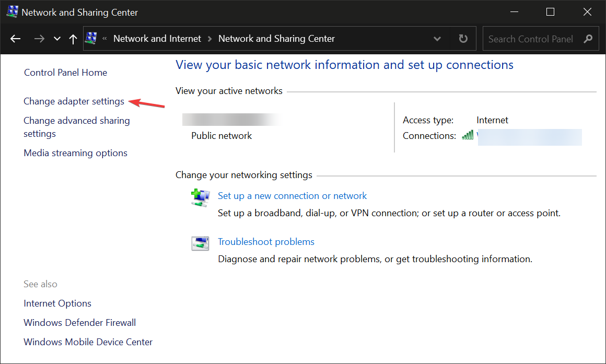Open Media streaming options
The height and width of the screenshot is (364, 606).
(75, 153)
